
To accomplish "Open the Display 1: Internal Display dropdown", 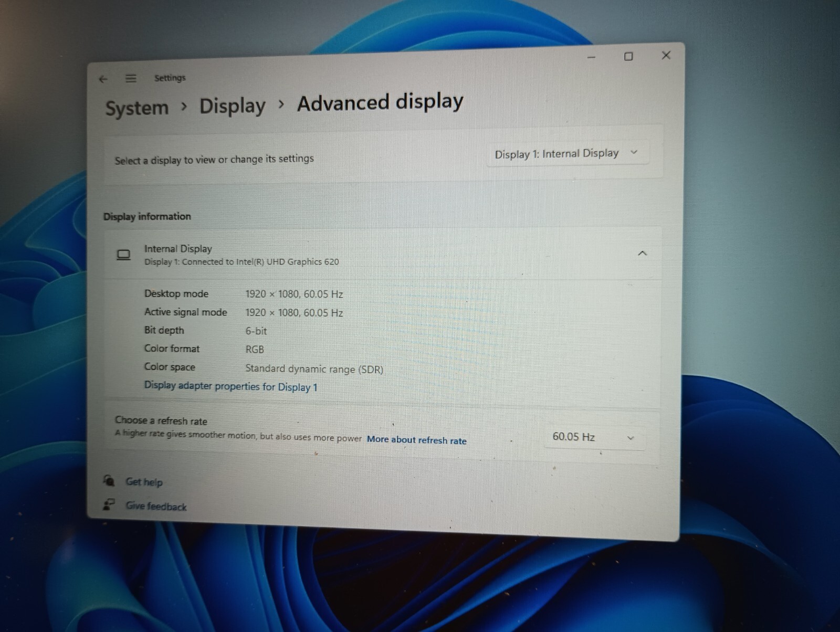I will pyautogui.click(x=568, y=153).
